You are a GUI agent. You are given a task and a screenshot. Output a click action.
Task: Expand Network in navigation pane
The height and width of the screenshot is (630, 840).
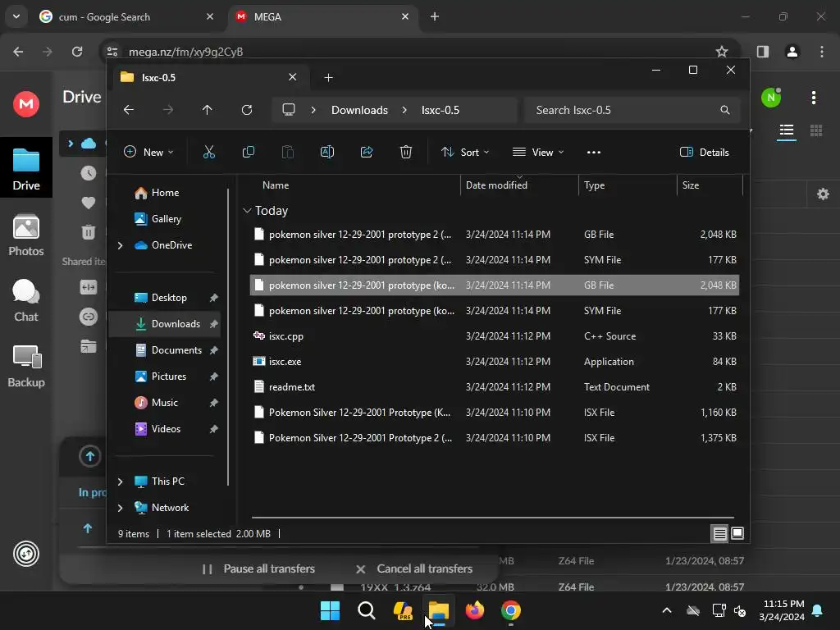(120, 507)
